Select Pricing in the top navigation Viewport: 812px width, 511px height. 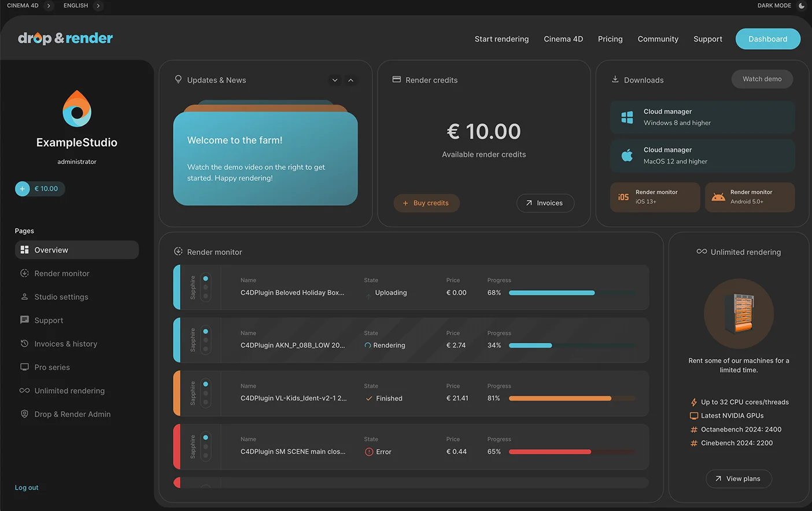click(x=610, y=39)
